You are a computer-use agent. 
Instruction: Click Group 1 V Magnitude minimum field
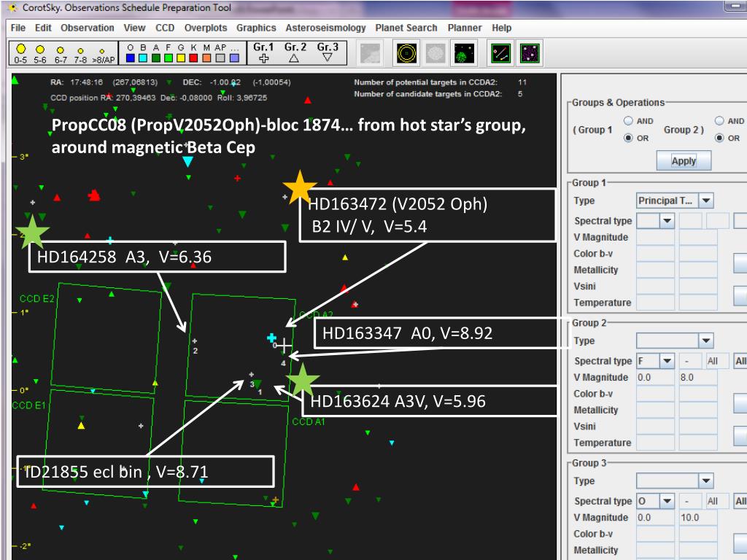pos(655,237)
